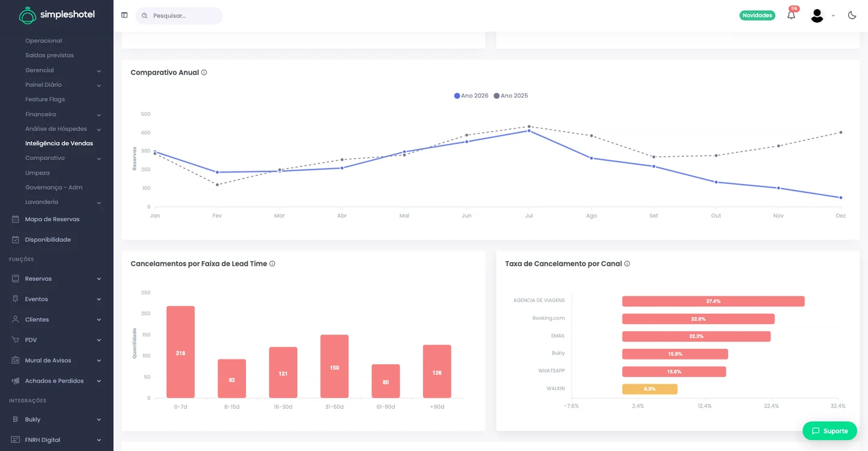This screenshot has height=451, width=868.
Task: Toggle Ano 2026 series in chart legend
Action: coord(471,96)
